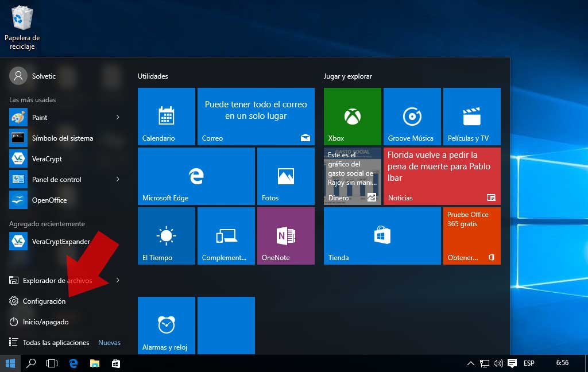This screenshot has height=372, width=588.
Task: Open the Xbox tile
Action: [352, 117]
